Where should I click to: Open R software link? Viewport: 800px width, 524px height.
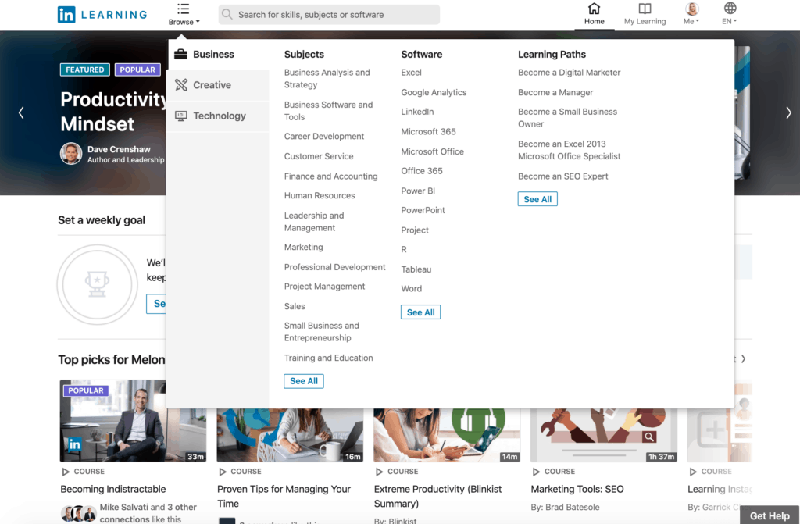(404, 249)
